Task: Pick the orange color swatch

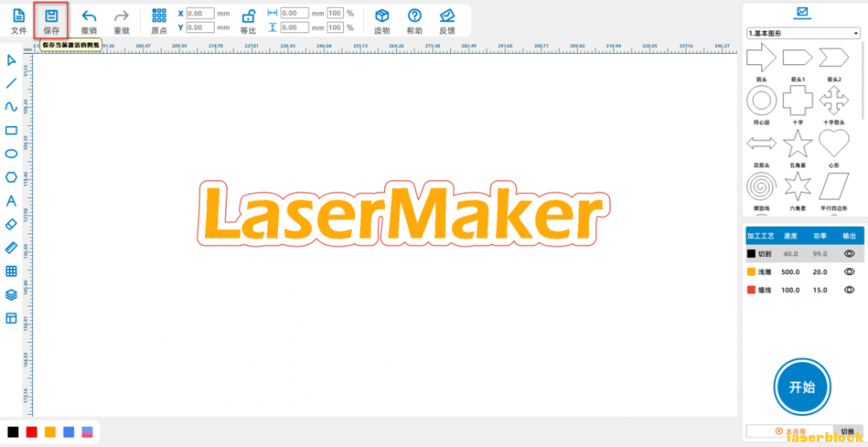Action: 50,431
